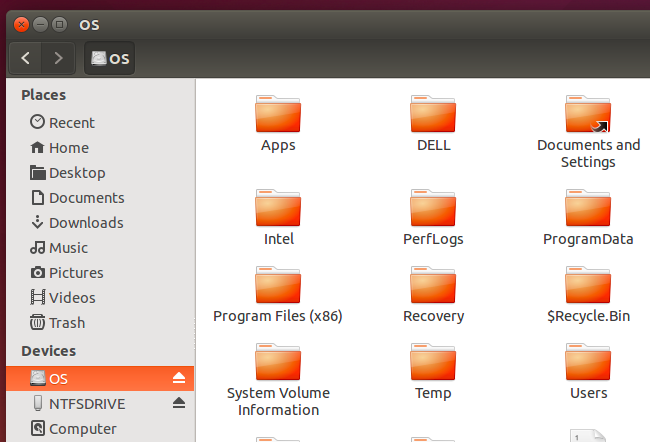Image resolution: width=650 pixels, height=442 pixels.
Task: Eject the OS drive
Action: coord(179,378)
